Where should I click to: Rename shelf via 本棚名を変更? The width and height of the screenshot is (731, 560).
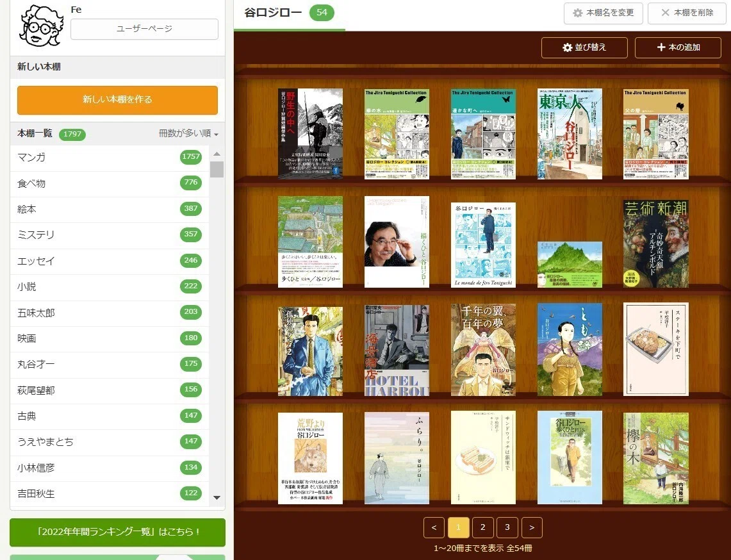(x=604, y=13)
